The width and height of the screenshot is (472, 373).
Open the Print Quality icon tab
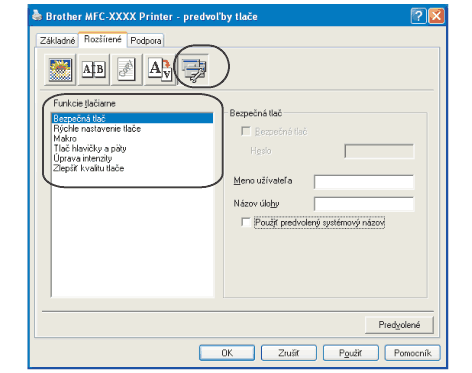(60, 70)
